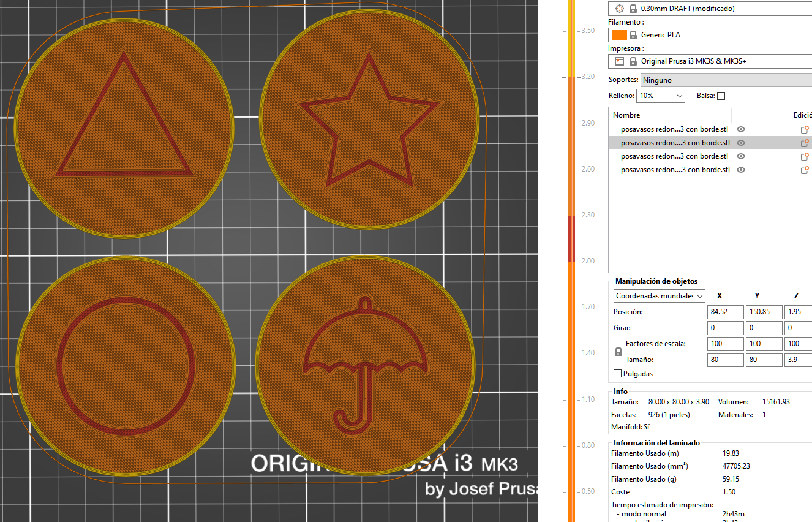Open the Original Prusa i3 MK3S printer dropdown

(710, 61)
